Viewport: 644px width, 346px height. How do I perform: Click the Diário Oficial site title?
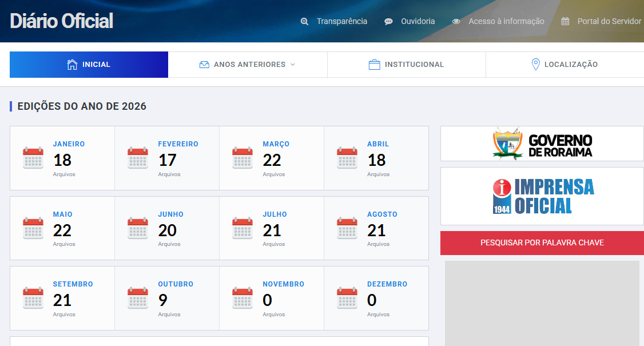click(62, 21)
